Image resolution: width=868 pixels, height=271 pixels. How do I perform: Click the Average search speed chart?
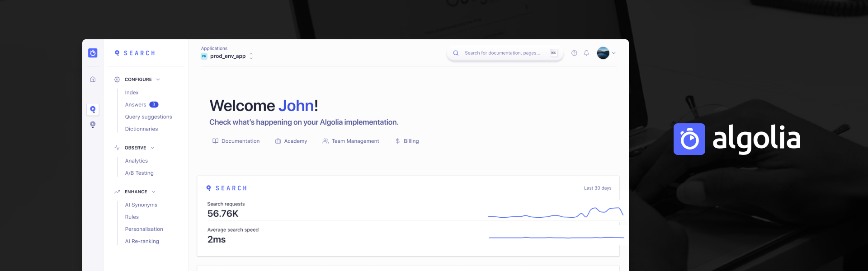coord(557,238)
